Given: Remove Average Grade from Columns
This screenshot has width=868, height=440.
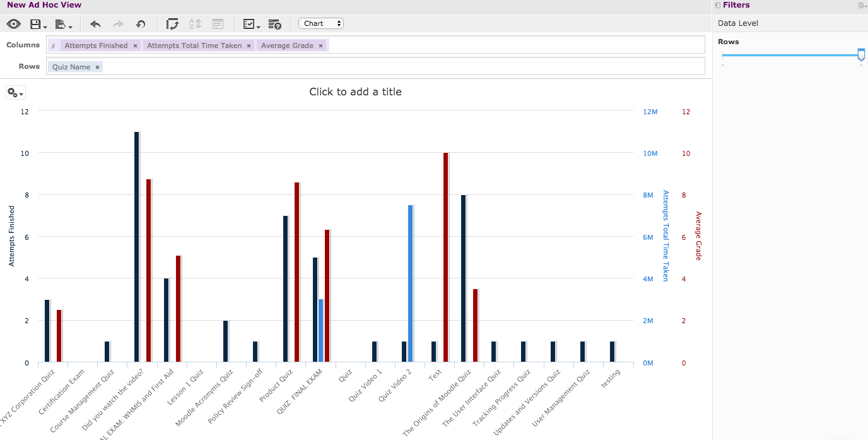Looking at the screenshot, I should (321, 45).
